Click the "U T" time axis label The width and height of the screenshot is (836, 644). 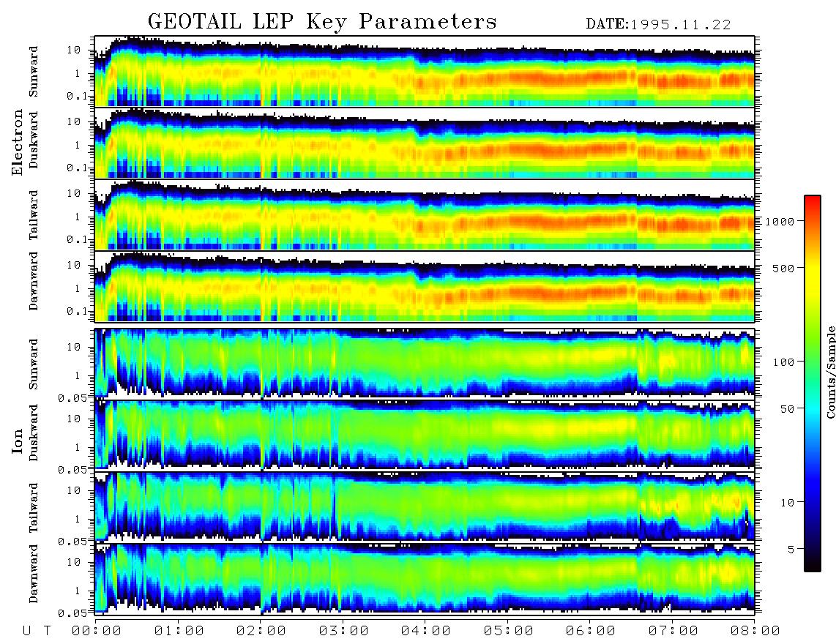(37, 631)
